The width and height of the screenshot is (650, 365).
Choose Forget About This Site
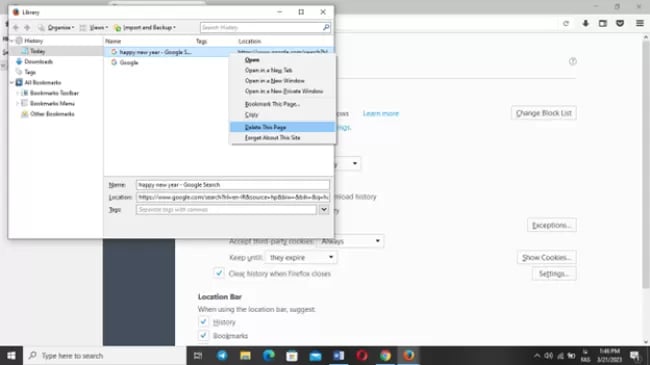tap(282, 137)
